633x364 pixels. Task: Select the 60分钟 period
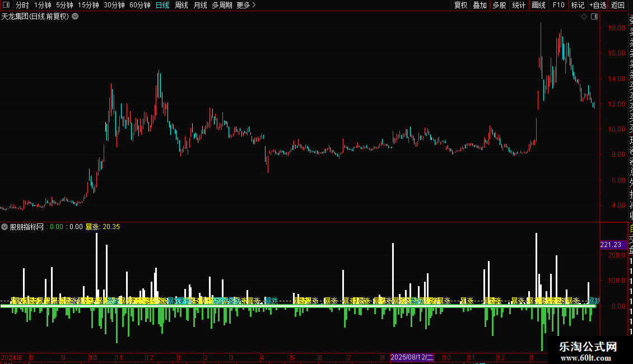click(x=140, y=5)
